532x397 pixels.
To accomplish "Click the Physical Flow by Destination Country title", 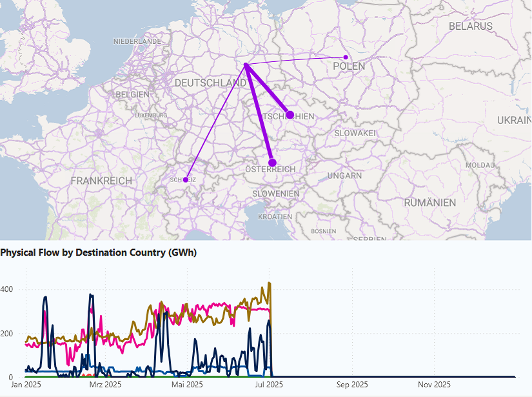I will (x=98, y=252).
